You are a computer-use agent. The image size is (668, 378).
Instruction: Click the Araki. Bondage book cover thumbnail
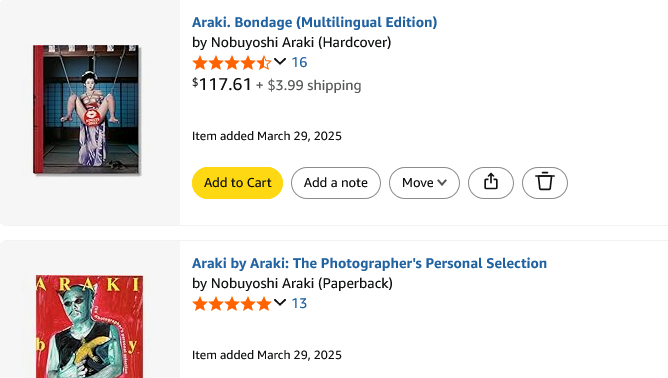pyautogui.click(x=86, y=110)
